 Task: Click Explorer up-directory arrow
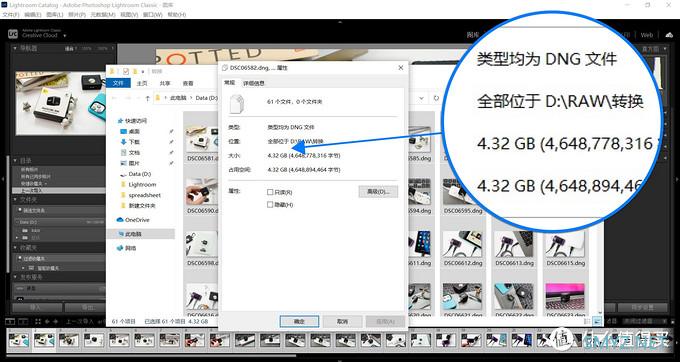pos(147,98)
